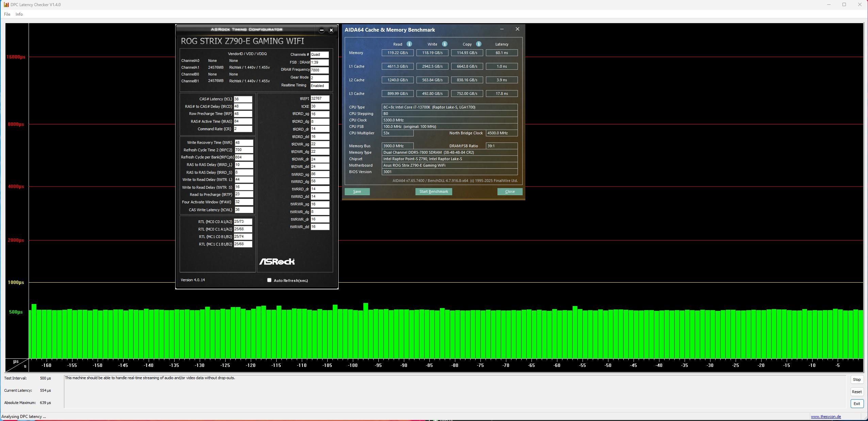The image size is (868, 421).
Task: Click the DPC Latency Checker title bar icon
Action: coord(6,5)
